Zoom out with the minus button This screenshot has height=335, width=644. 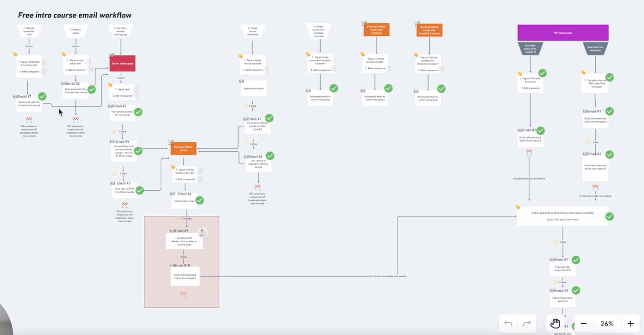(584, 324)
